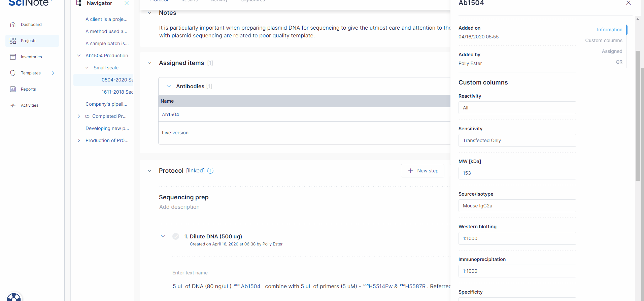
Task: Collapse the Assigned items section
Action: point(149,63)
